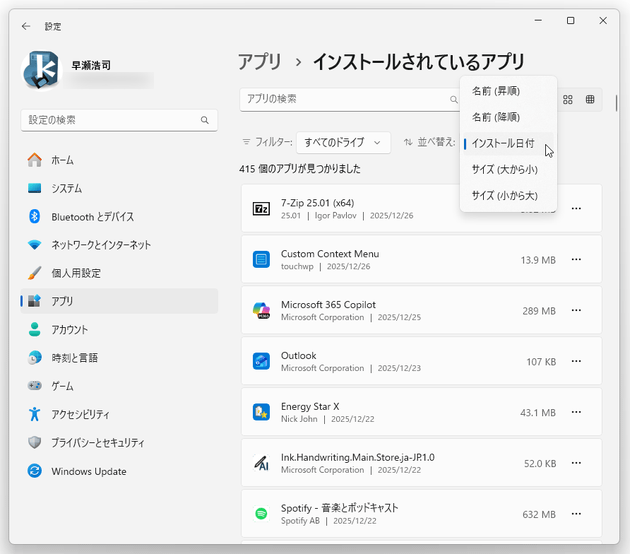Open more options for Ink.Handwriting.Main.Store

click(x=576, y=463)
